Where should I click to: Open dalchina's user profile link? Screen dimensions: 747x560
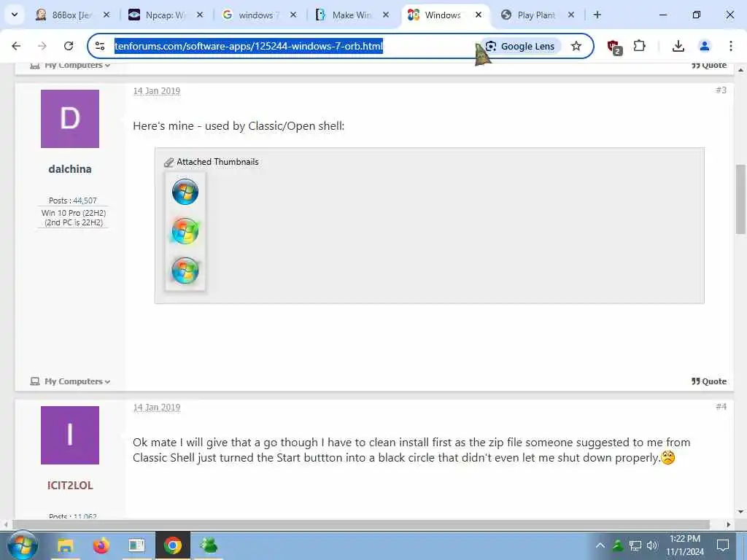tap(70, 169)
